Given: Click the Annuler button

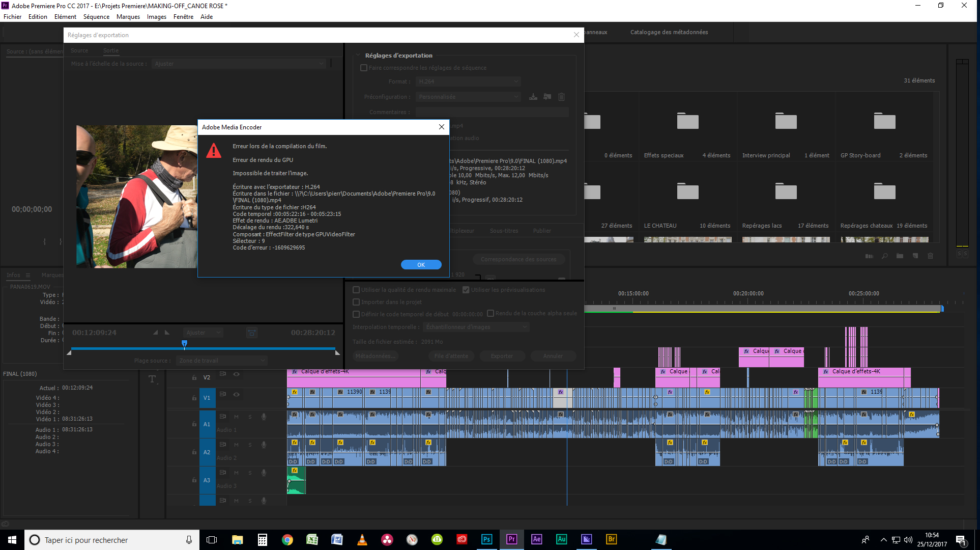Looking at the screenshot, I should pos(553,356).
